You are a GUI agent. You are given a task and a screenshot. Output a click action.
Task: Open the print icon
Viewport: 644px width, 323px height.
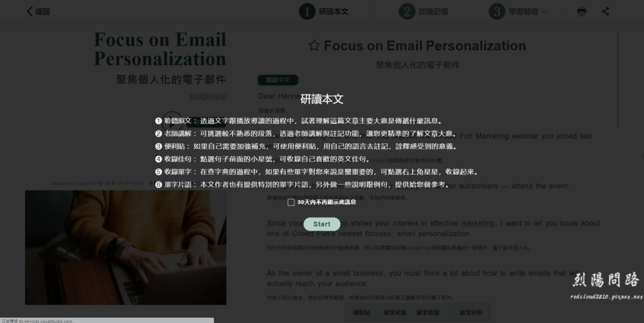(x=582, y=11)
